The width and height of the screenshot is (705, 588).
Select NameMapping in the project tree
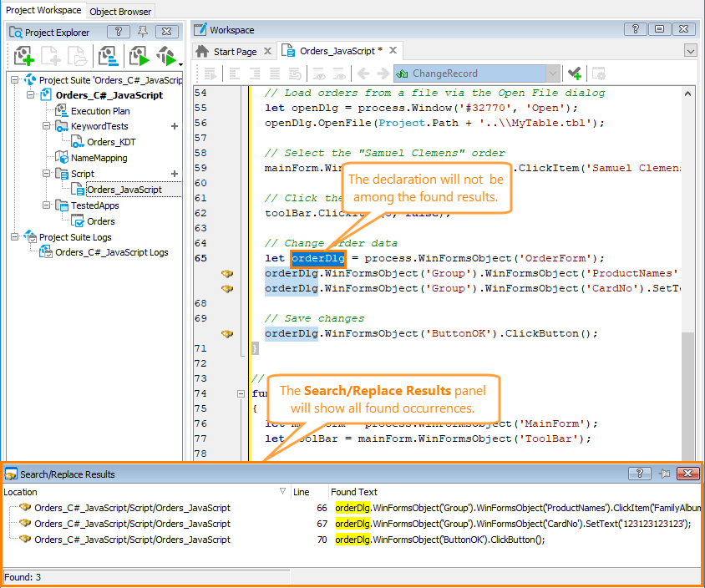(99, 158)
